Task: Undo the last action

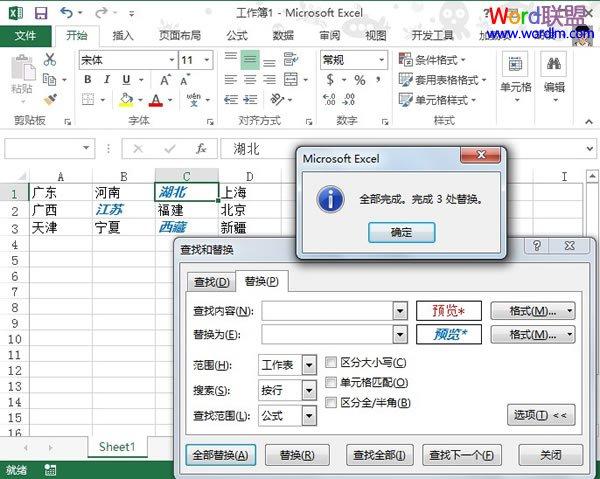Action: 67,13
